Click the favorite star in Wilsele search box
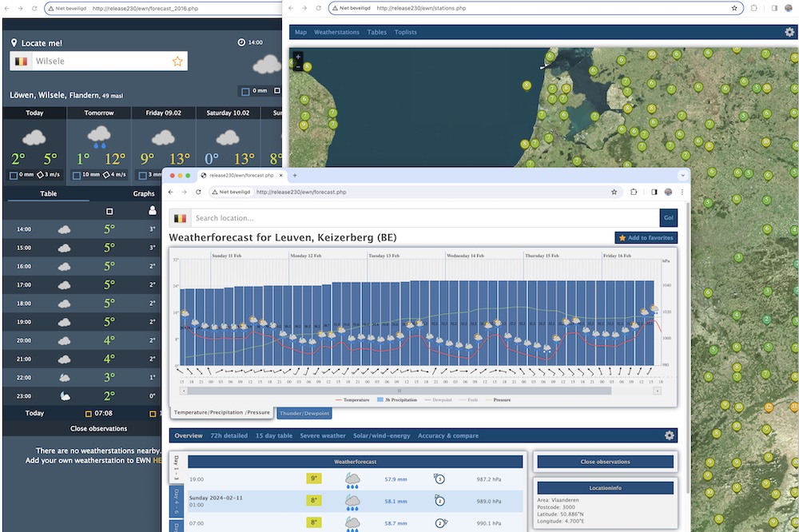This screenshot has height=532, width=799. 177,62
